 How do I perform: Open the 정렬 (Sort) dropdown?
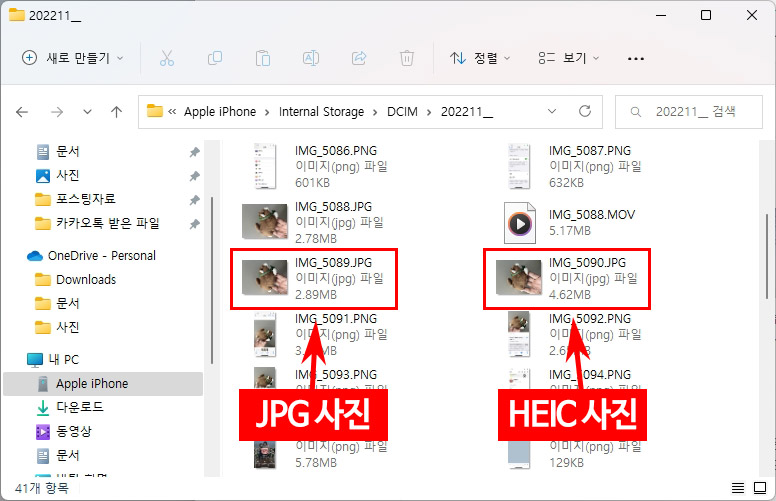(480, 58)
